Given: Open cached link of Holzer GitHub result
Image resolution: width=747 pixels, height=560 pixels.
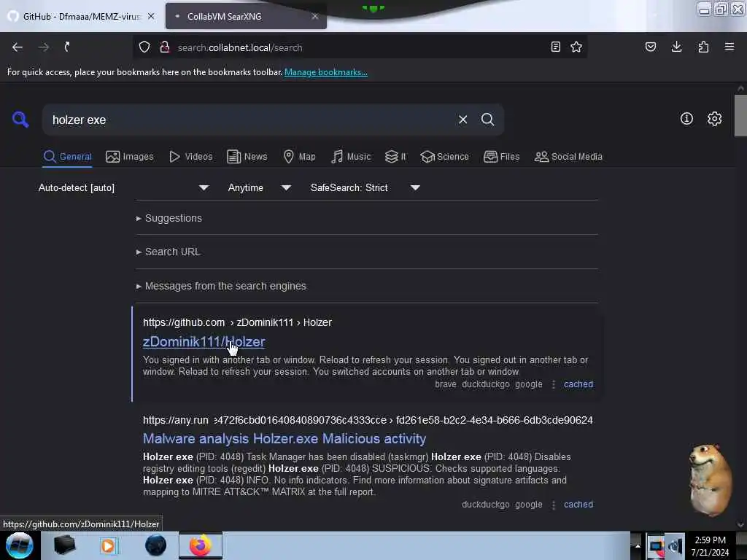Looking at the screenshot, I should (x=578, y=384).
